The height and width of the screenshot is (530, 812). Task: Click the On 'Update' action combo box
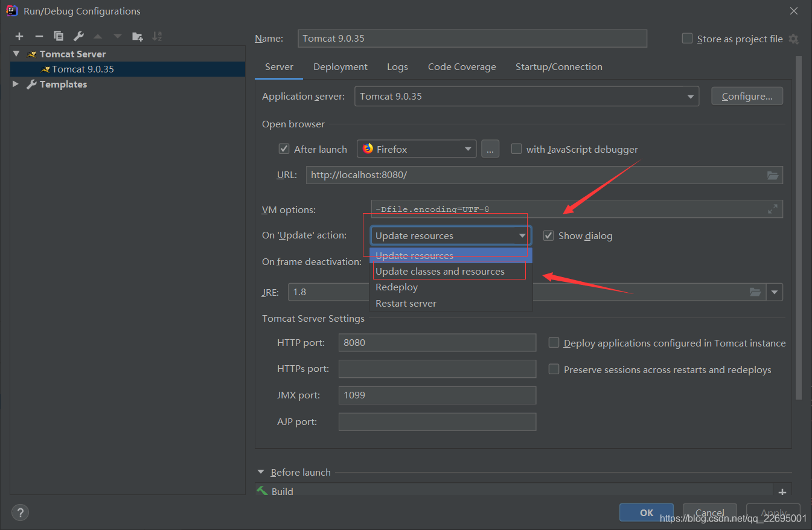click(x=450, y=235)
